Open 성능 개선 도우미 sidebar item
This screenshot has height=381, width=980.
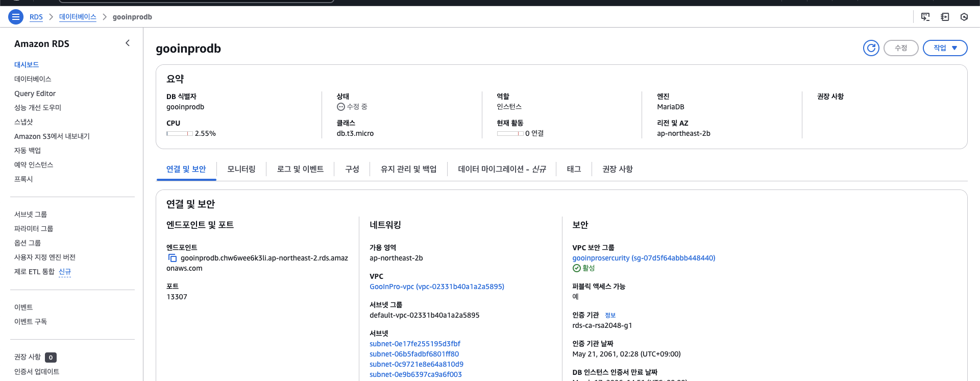tap(38, 108)
